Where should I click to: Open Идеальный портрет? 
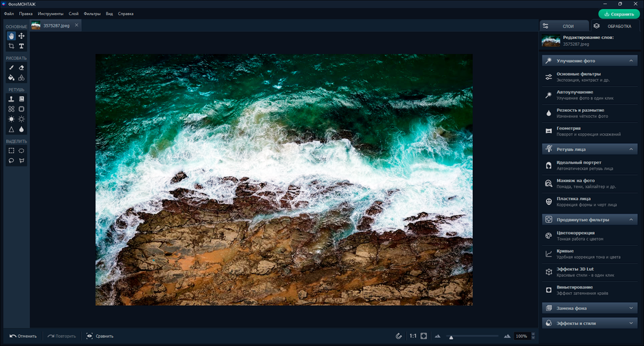coord(590,165)
